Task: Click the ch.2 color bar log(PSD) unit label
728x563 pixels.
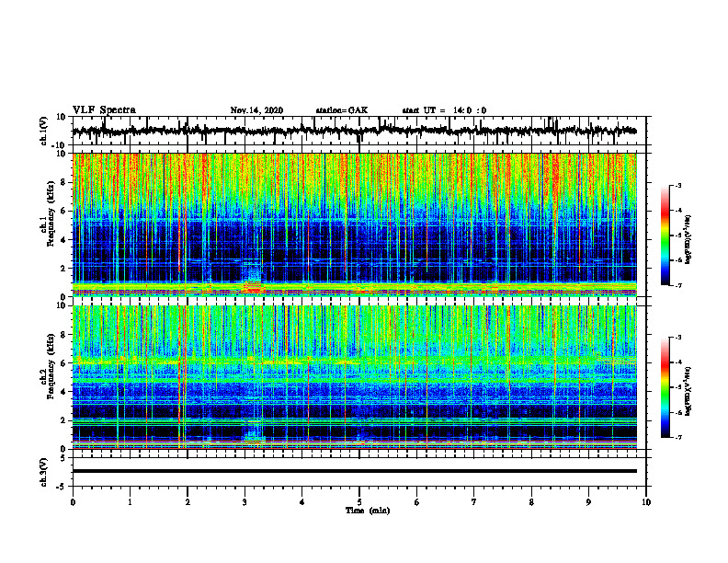Action: (688, 391)
